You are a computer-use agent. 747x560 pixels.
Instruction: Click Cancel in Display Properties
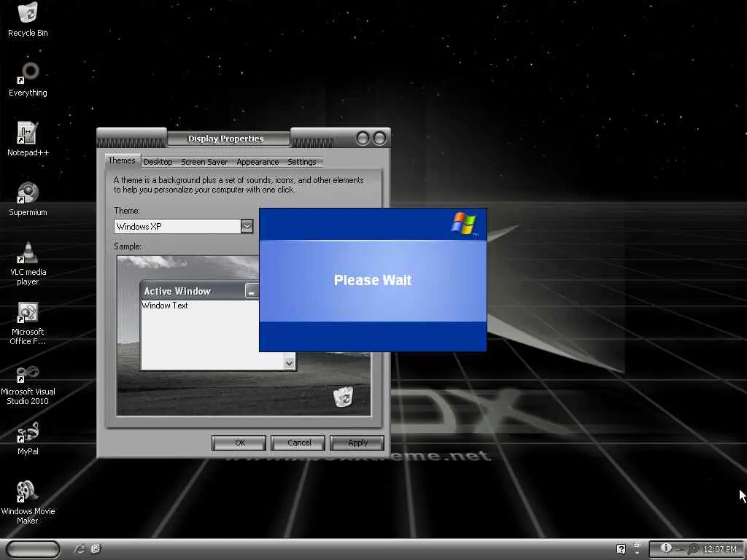click(x=298, y=443)
